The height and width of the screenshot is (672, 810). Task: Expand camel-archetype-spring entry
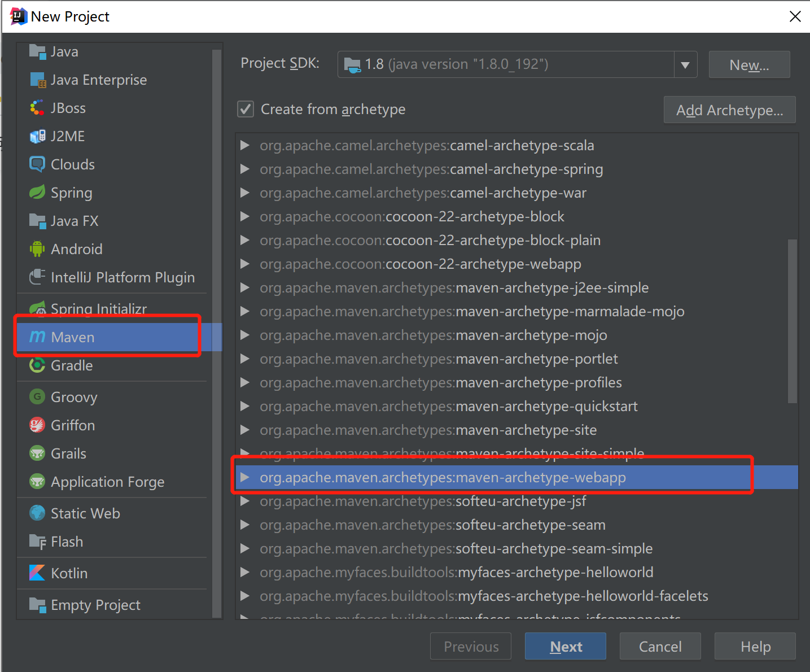[x=245, y=169]
